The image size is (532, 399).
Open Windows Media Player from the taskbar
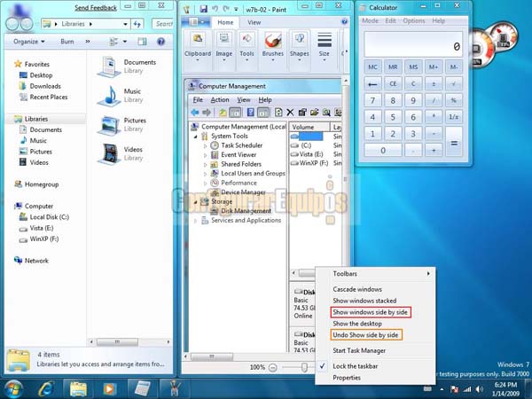(x=109, y=389)
